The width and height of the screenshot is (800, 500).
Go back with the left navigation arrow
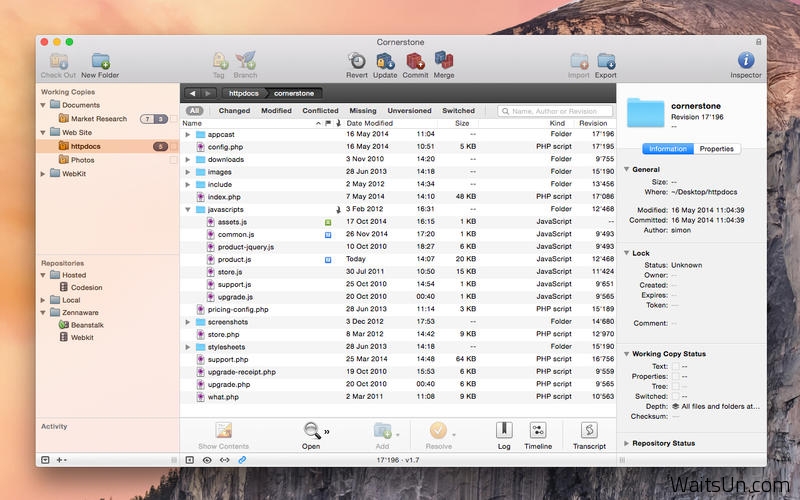(x=192, y=93)
